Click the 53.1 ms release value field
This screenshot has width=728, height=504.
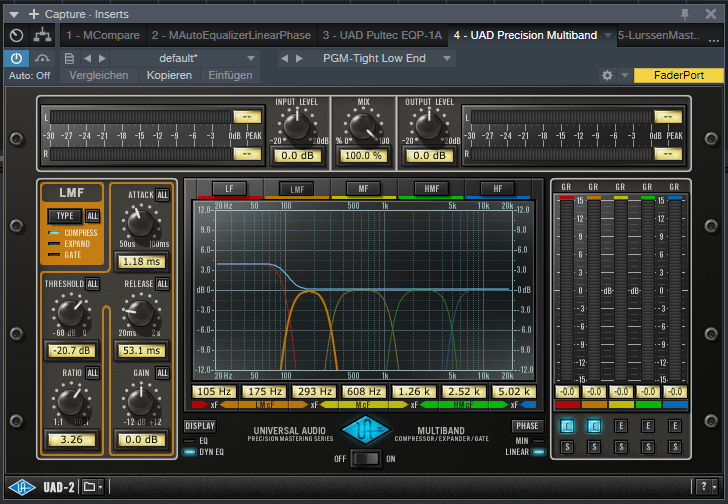click(x=142, y=351)
